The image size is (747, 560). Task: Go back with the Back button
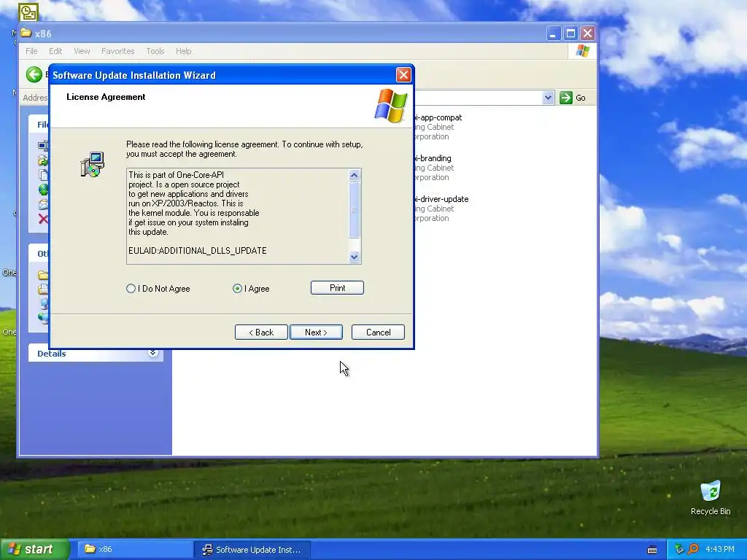(x=261, y=332)
